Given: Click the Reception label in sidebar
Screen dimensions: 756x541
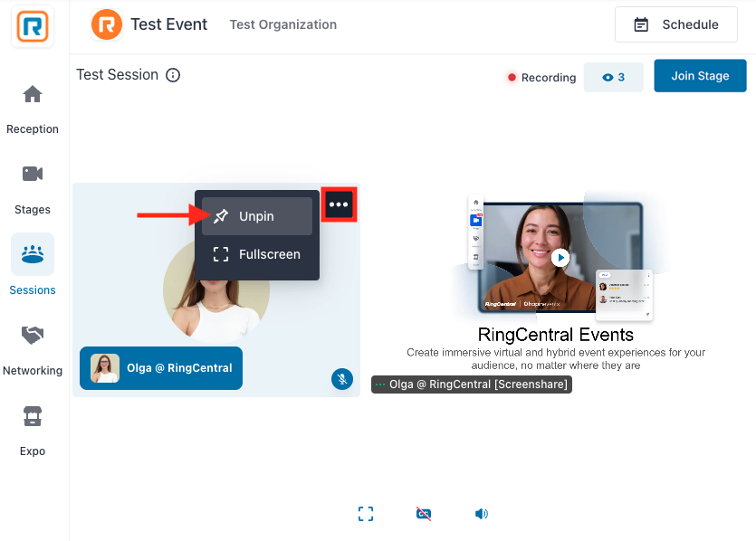Looking at the screenshot, I should click(x=33, y=129).
